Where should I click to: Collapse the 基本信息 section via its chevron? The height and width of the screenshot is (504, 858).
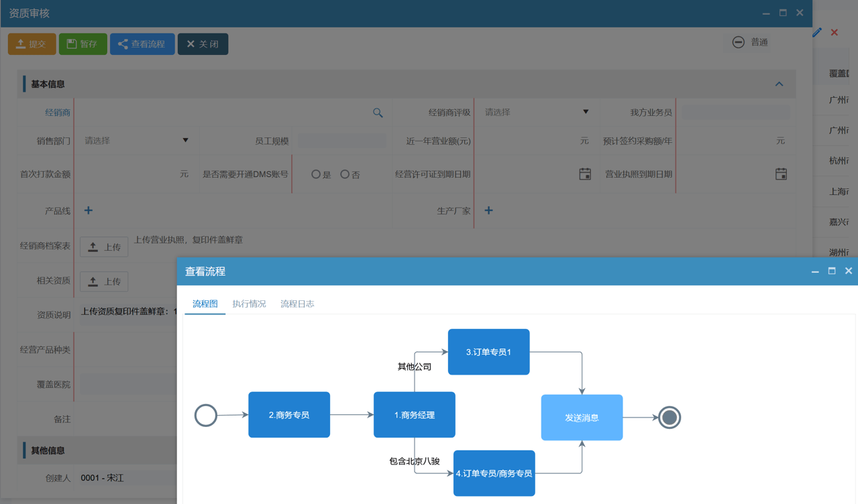779,84
